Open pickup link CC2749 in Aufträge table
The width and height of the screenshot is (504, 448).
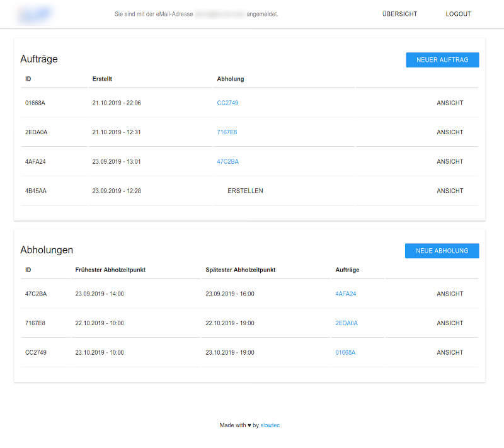point(227,103)
